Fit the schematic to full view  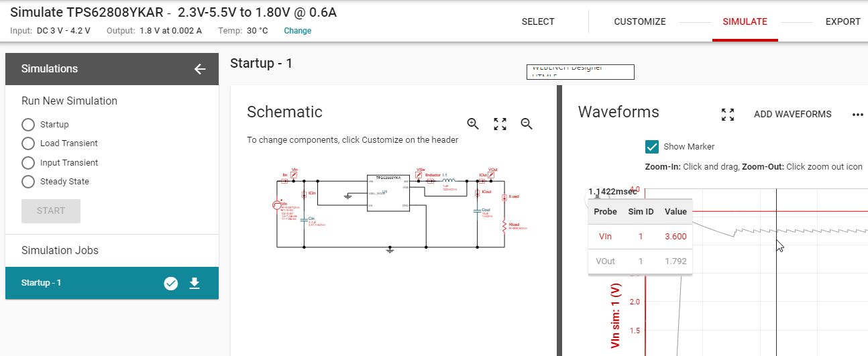(x=500, y=123)
